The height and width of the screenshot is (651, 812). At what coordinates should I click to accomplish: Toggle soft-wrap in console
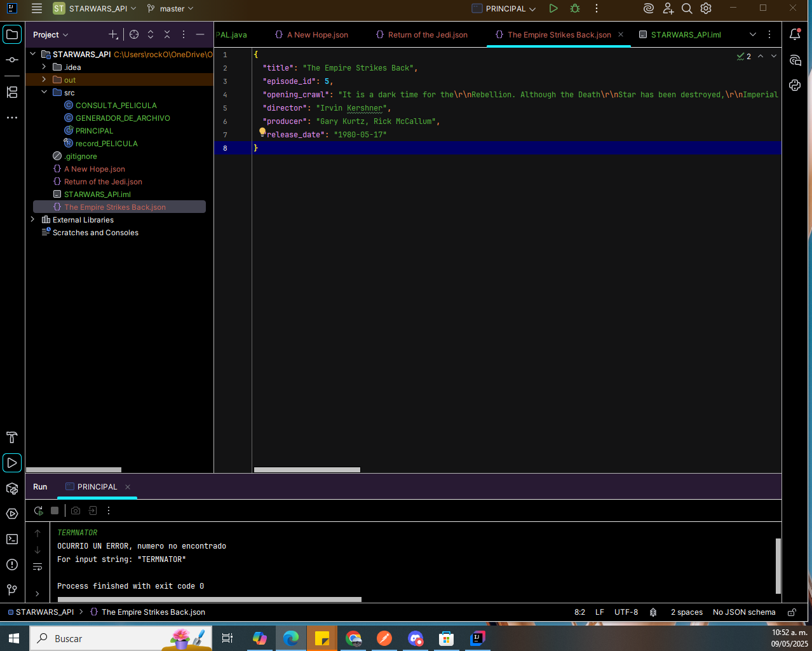pos(37,566)
